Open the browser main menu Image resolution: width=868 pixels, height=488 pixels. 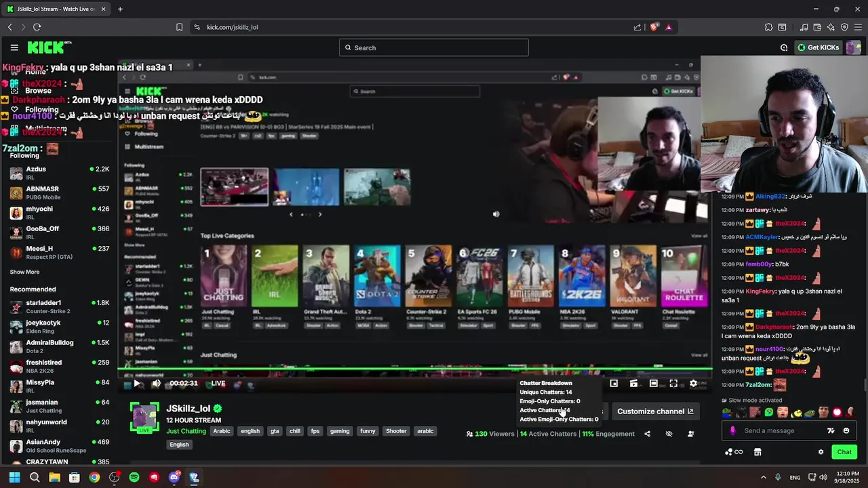(x=858, y=27)
